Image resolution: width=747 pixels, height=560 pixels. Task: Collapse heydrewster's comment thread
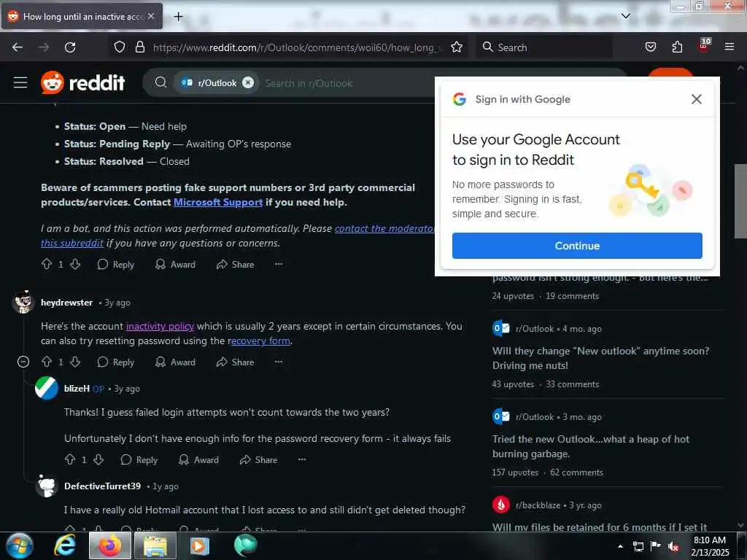point(23,362)
